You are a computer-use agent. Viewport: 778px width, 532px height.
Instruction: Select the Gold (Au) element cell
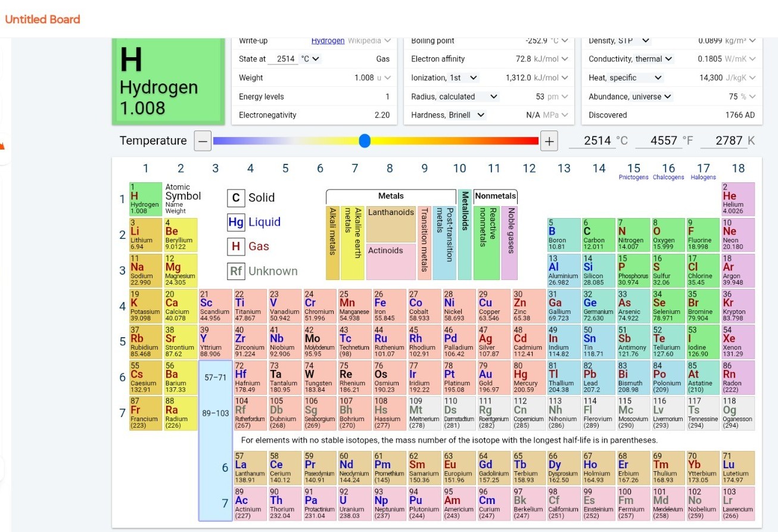pyautogui.click(x=494, y=378)
